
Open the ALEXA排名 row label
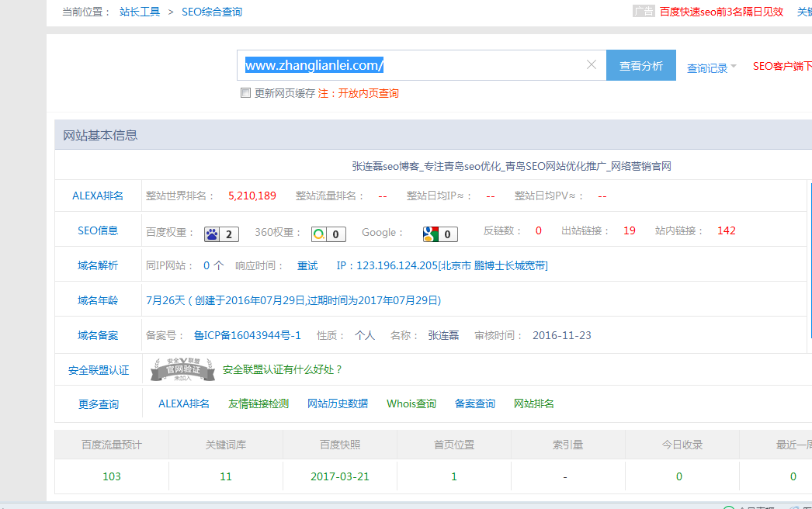click(x=98, y=196)
